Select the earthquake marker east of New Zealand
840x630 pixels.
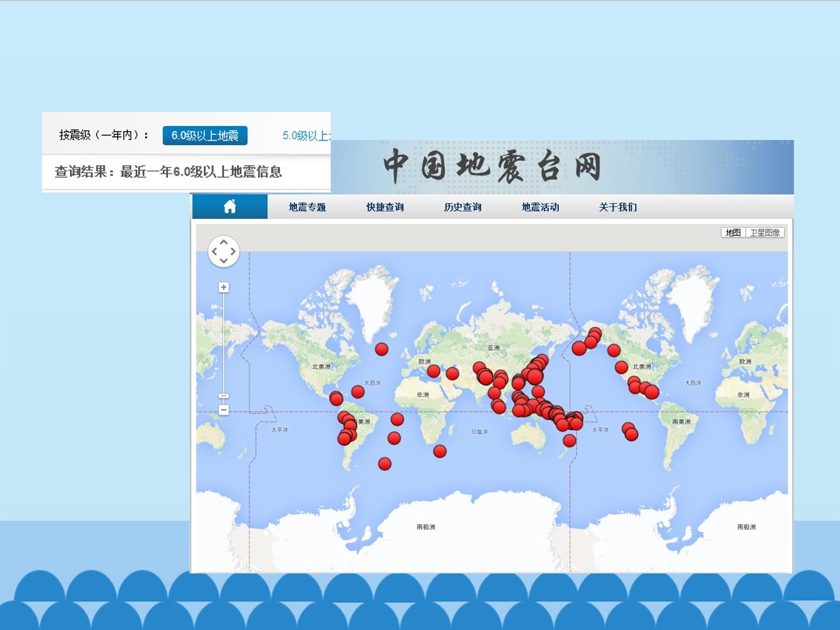point(569,440)
